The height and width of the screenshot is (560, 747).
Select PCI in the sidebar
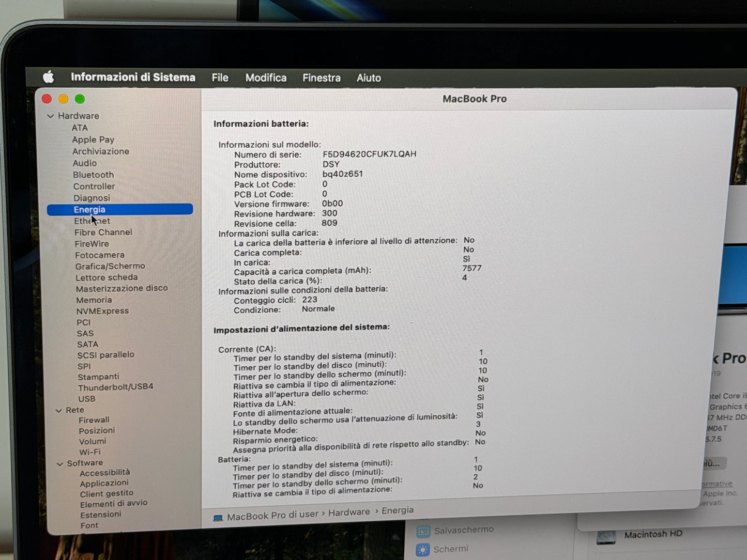(83, 322)
